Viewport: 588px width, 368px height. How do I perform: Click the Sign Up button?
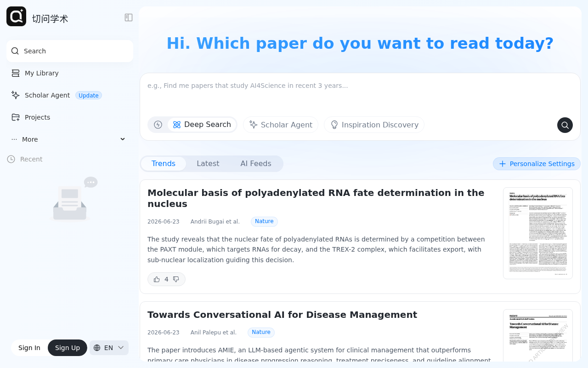[x=68, y=348]
